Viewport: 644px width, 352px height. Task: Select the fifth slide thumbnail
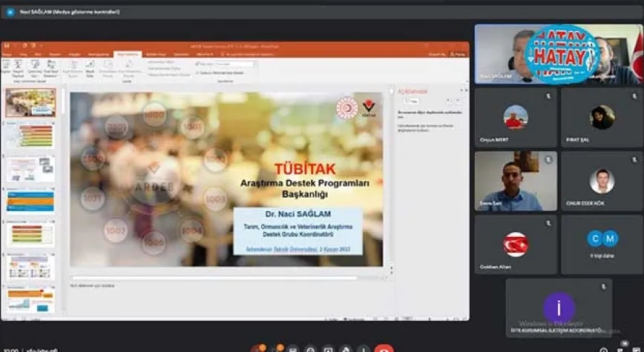click(x=30, y=234)
